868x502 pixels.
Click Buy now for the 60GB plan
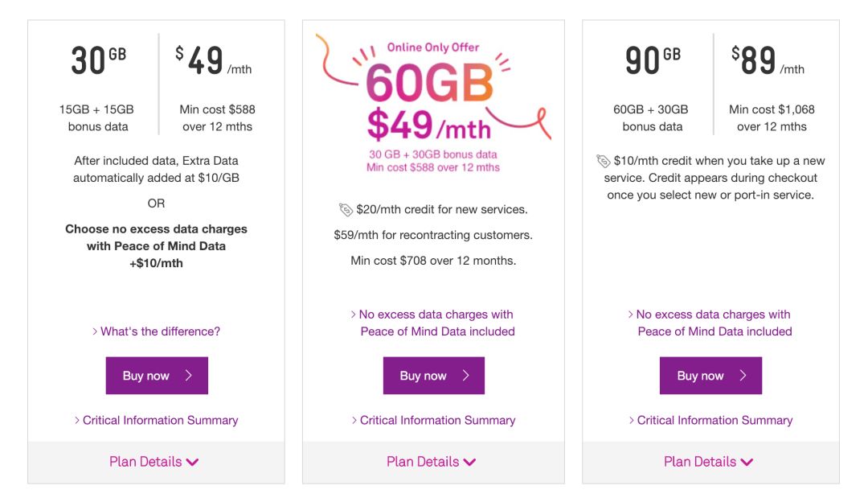point(433,376)
